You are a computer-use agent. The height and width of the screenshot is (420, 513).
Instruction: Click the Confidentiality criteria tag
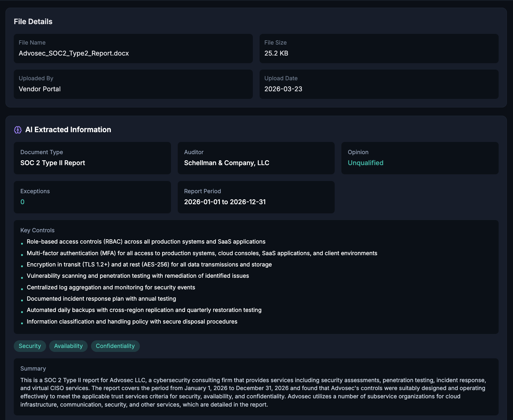pos(115,346)
